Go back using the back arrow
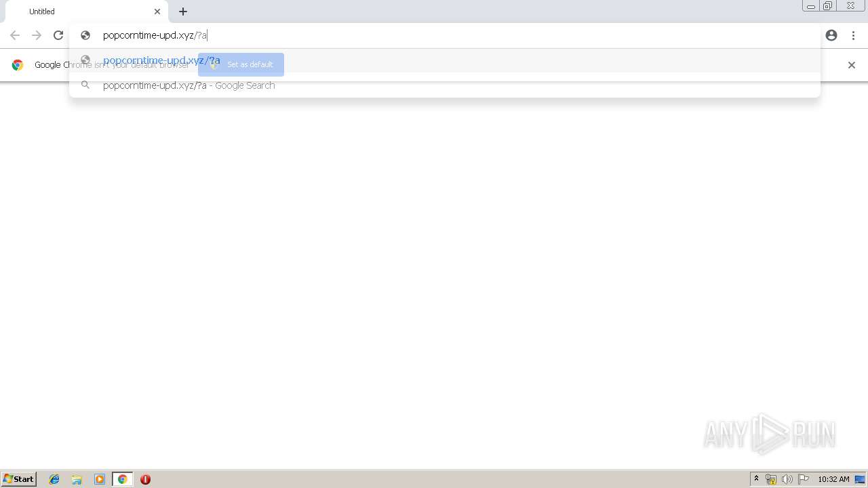 click(15, 35)
